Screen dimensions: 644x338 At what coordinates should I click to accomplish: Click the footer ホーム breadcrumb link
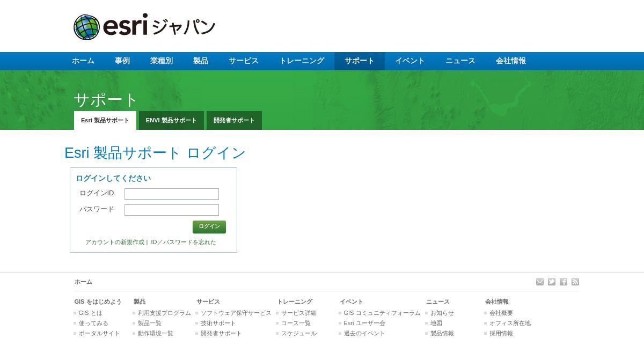tap(83, 282)
